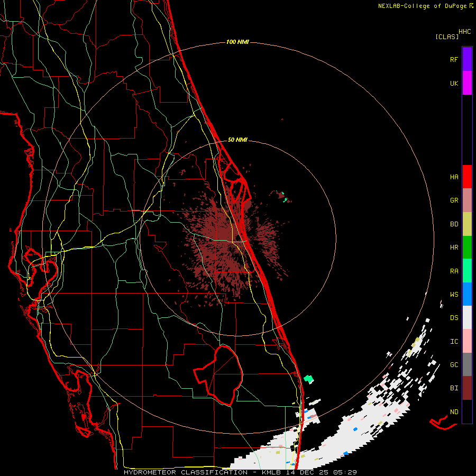The width and height of the screenshot is (476, 476).
Task: Click the "ND" legend label
Action: click(x=454, y=412)
